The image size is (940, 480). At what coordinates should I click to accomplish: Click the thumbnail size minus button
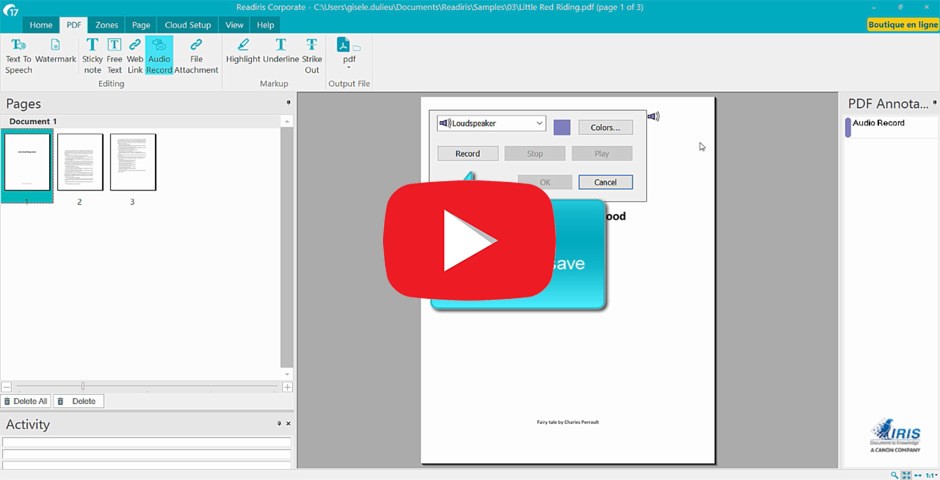6,387
